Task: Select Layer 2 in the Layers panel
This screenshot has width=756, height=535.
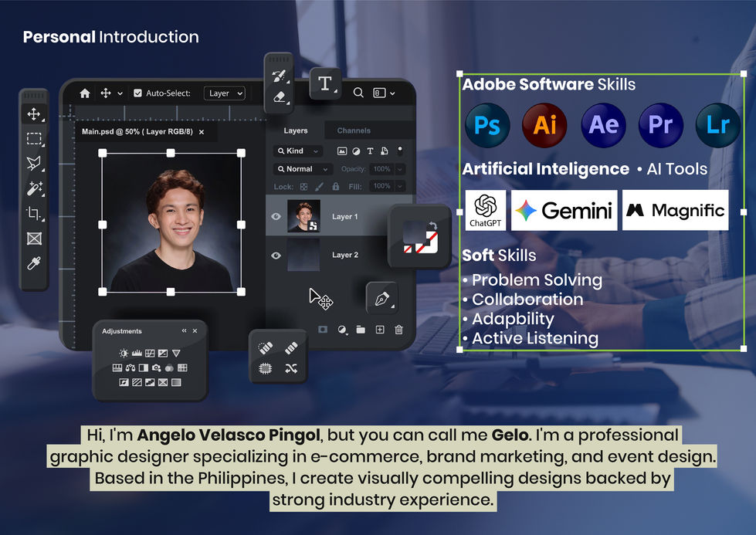Action: [339, 255]
